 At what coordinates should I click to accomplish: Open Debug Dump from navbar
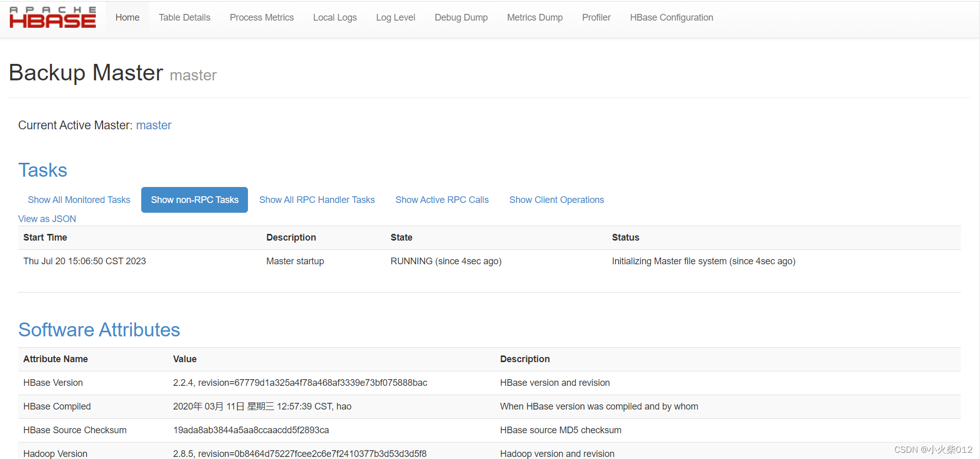coord(461,18)
